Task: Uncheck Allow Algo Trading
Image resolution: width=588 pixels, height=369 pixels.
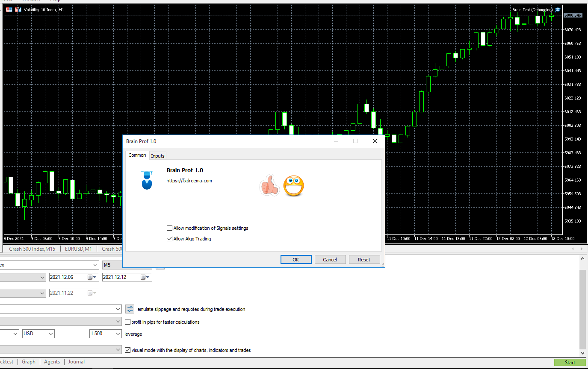Action: click(170, 239)
